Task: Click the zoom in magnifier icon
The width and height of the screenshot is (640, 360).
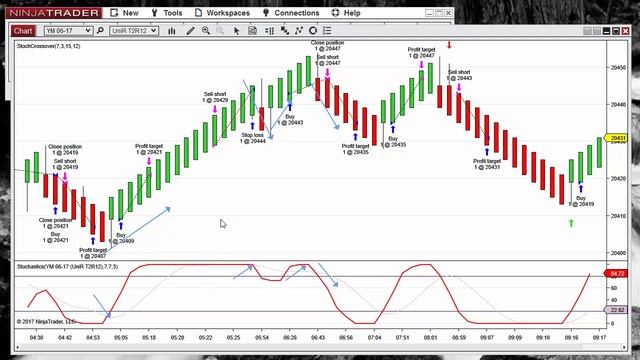Action: pyautogui.click(x=206, y=31)
